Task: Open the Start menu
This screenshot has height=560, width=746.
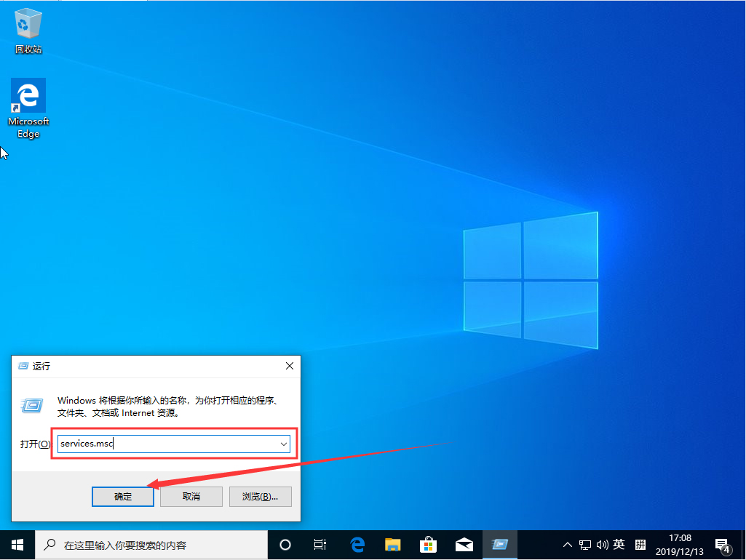Action: coord(16,544)
